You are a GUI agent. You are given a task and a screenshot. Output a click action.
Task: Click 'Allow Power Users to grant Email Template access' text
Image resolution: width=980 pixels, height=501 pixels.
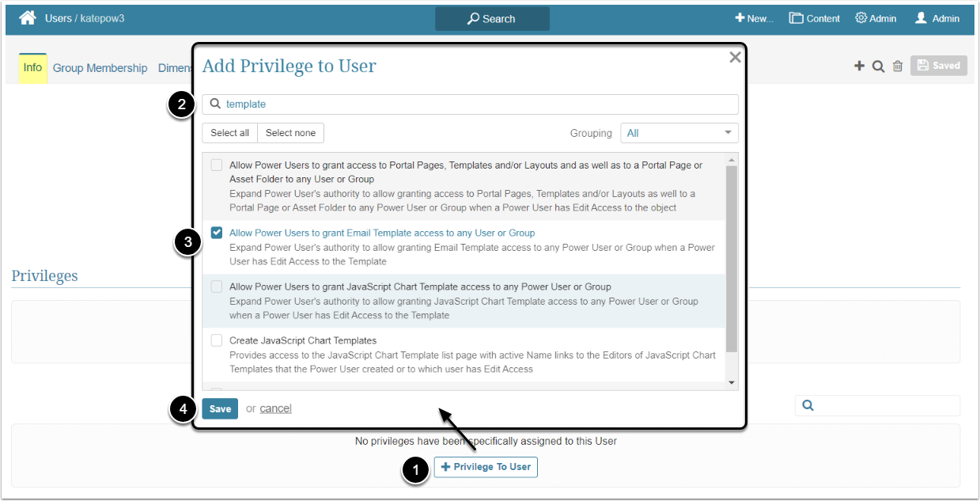pos(382,233)
